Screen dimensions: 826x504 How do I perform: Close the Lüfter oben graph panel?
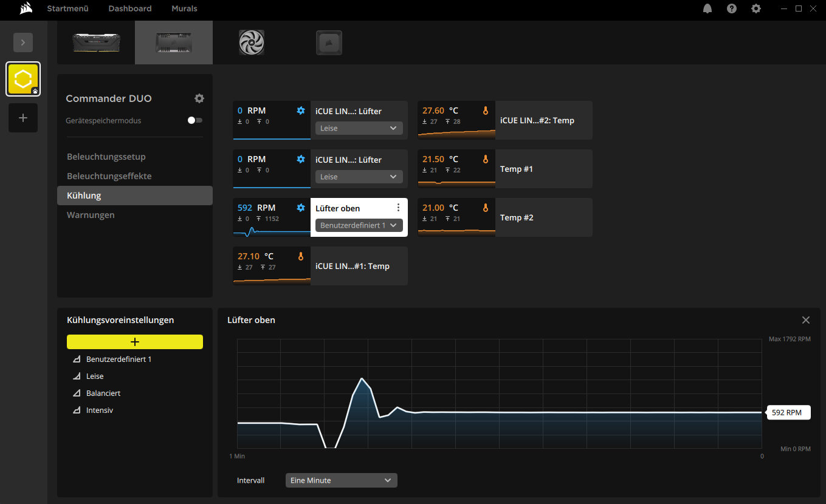(806, 320)
